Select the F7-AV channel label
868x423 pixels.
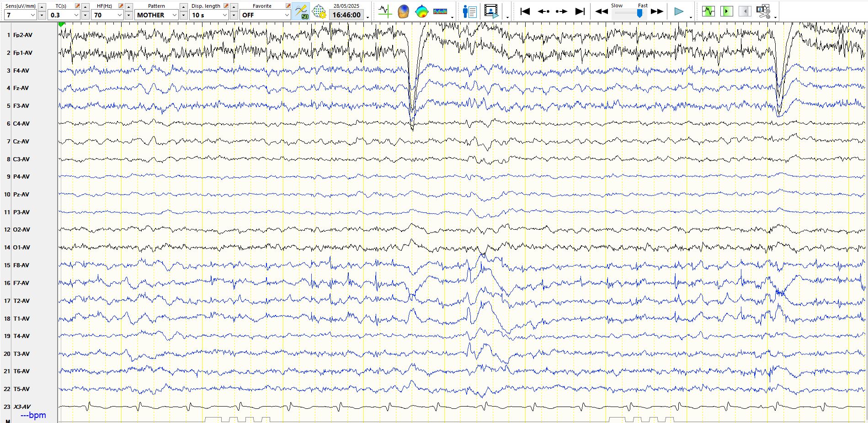pyautogui.click(x=21, y=283)
